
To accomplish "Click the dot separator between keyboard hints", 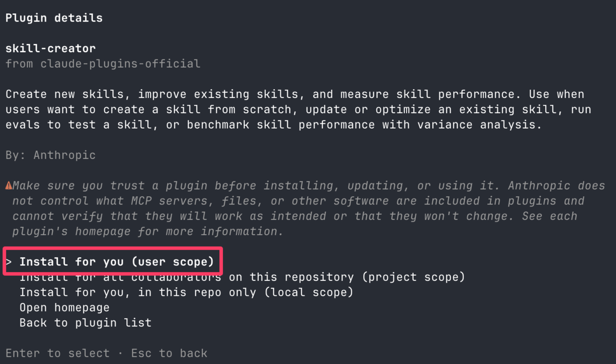I will [x=121, y=353].
